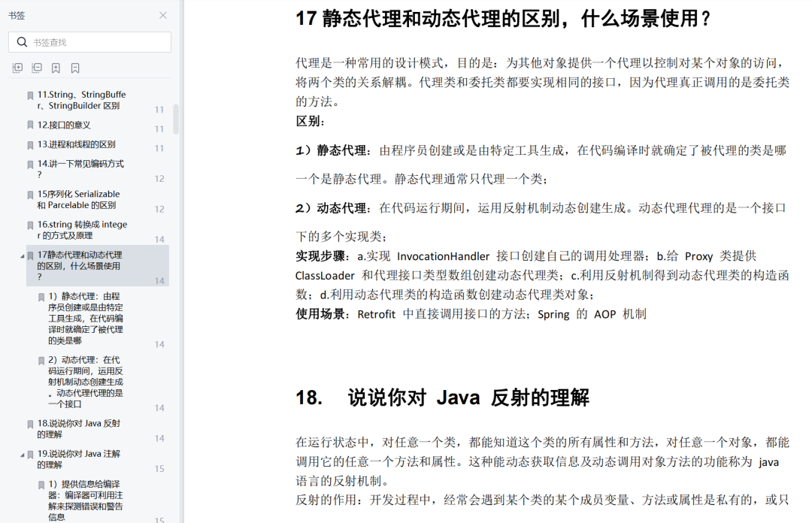Collapse all bookmarks icon
812x523 pixels.
click(x=37, y=68)
